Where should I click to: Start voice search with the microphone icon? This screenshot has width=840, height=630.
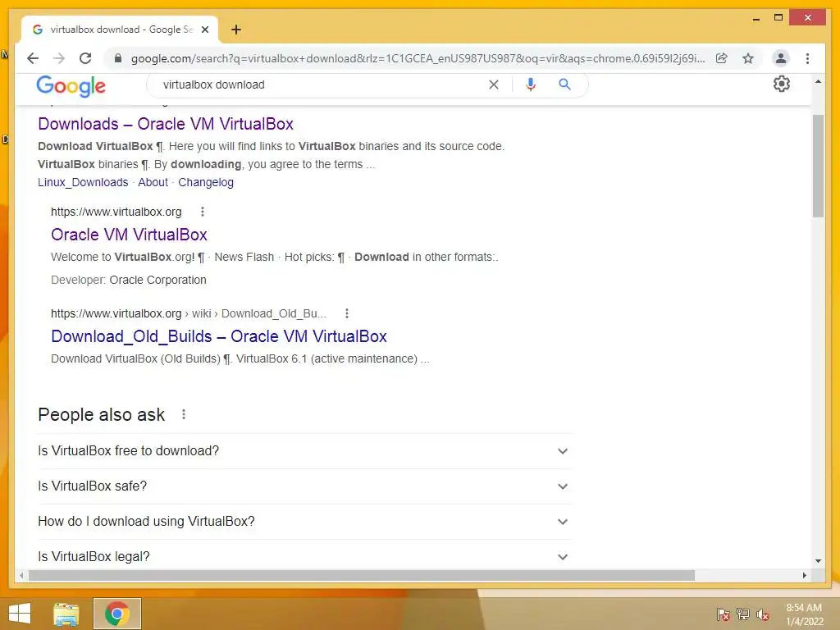pyautogui.click(x=531, y=84)
